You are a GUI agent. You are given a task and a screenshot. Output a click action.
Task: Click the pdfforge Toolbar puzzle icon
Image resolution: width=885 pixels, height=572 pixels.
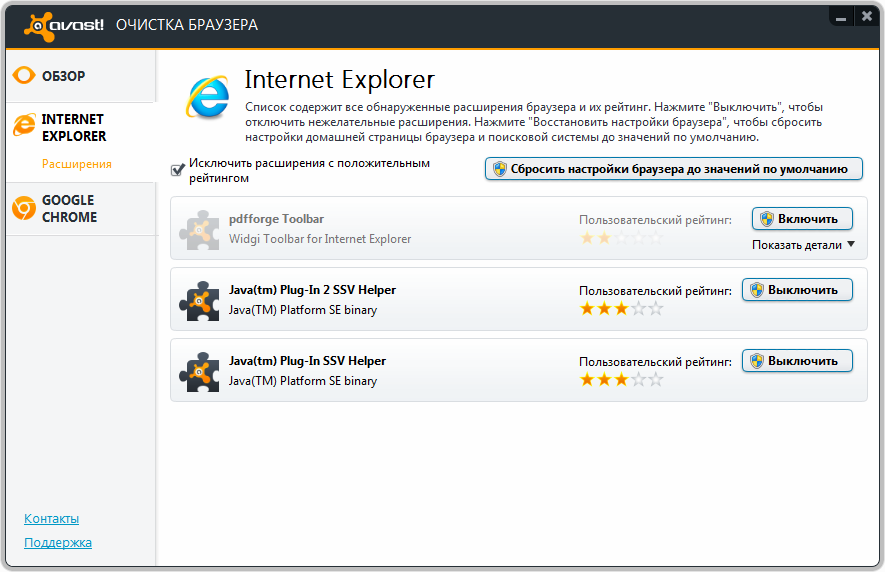tap(199, 229)
